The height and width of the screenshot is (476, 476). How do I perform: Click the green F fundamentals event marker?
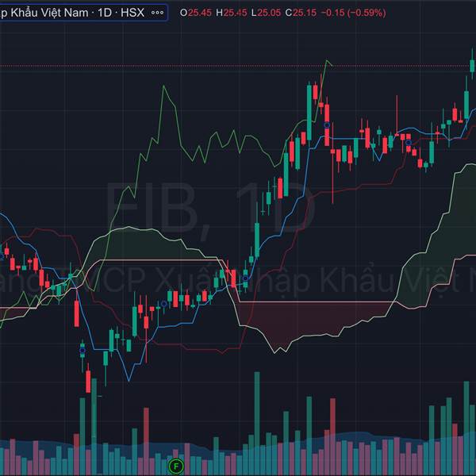tap(176, 466)
